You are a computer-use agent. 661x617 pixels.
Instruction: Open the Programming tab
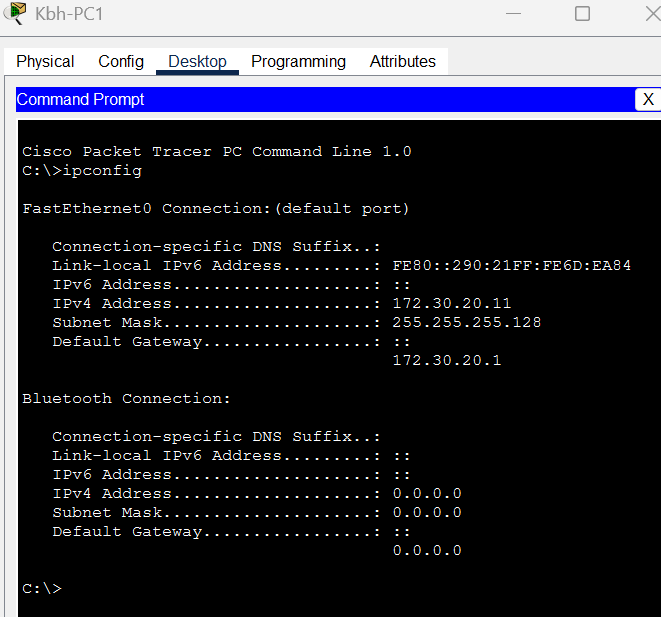coord(298,62)
